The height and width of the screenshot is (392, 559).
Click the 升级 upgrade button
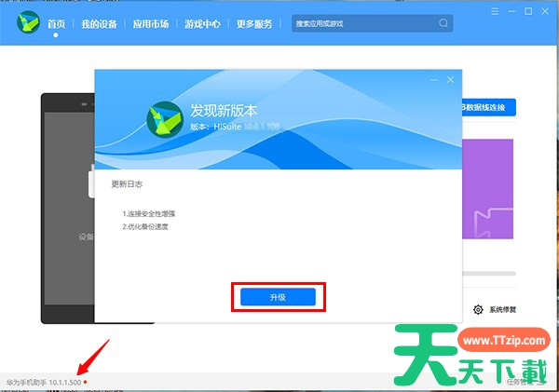click(278, 297)
